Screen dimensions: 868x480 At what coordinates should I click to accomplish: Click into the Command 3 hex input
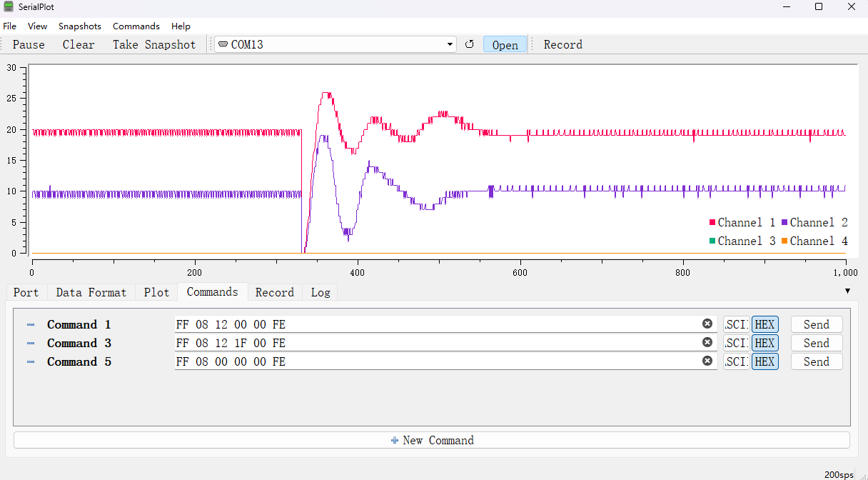435,343
